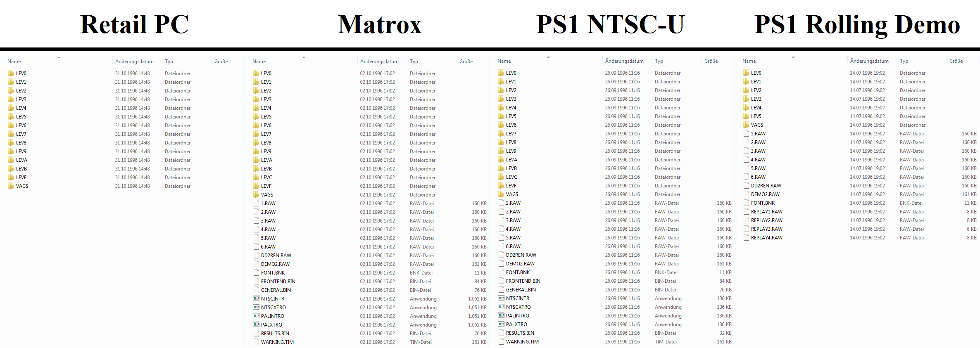
Task: Sort Retail PC list by Name column header
Action: click(14, 62)
